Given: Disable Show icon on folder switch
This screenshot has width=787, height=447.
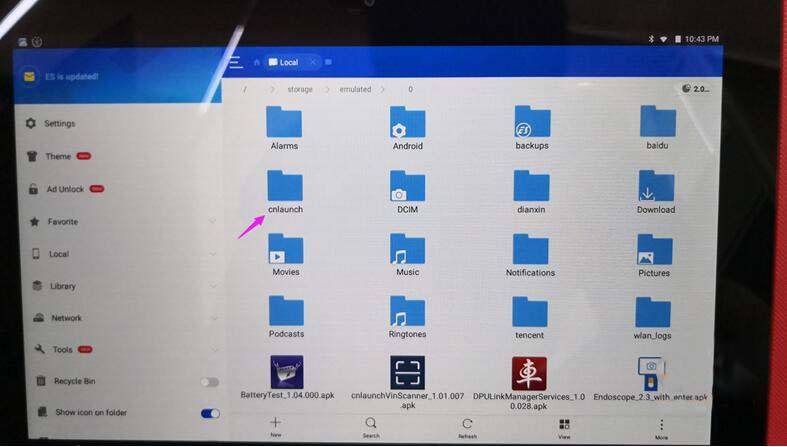Looking at the screenshot, I should [x=210, y=413].
